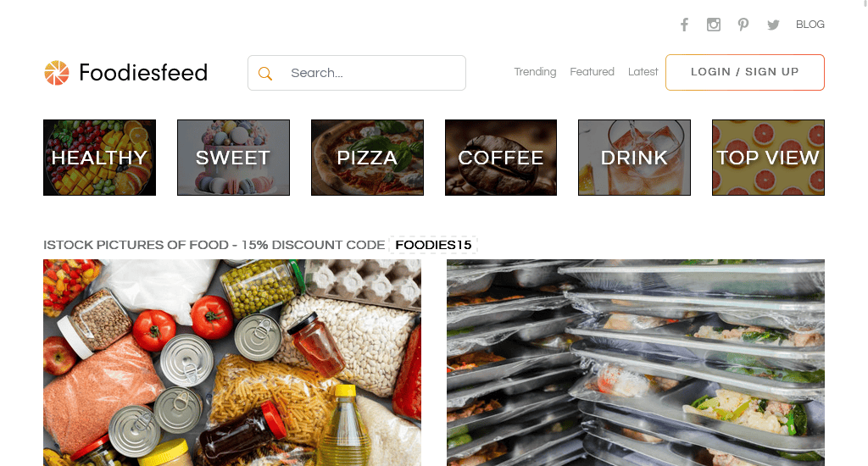Open the Latest menu item
This screenshot has height=466, width=868.
[643, 72]
